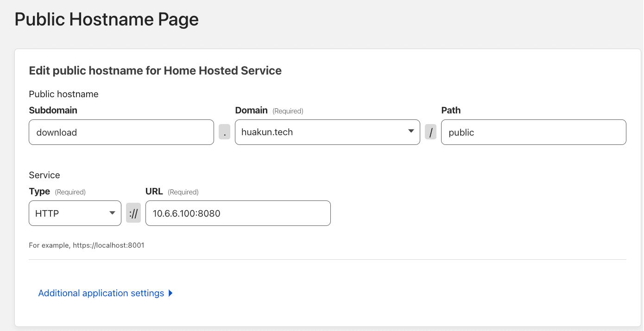Viewport: 644px width, 331px height.
Task: Click the URL field with 10.6.6.100:8080
Action: pyautogui.click(x=238, y=213)
